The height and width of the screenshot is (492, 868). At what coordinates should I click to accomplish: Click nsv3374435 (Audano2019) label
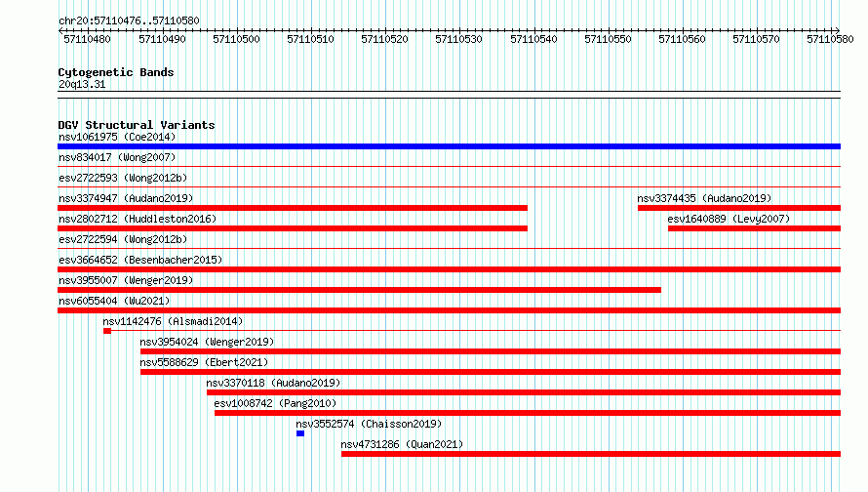point(704,198)
